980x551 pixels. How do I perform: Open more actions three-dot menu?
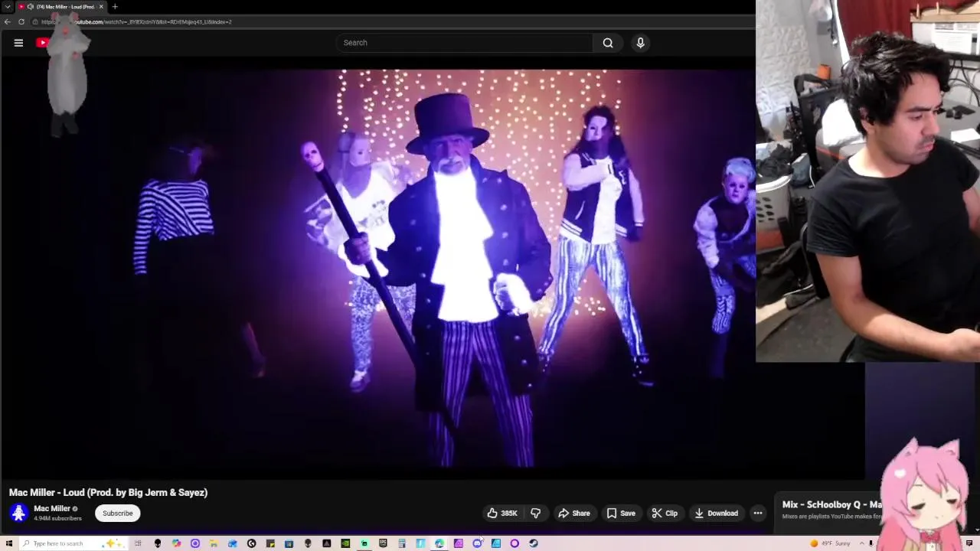click(758, 514)
